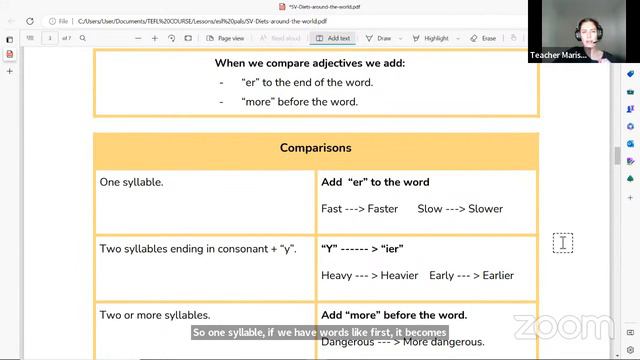Click "“more” before the word." bullet line
640x360 pixels.
click(299, 102)
